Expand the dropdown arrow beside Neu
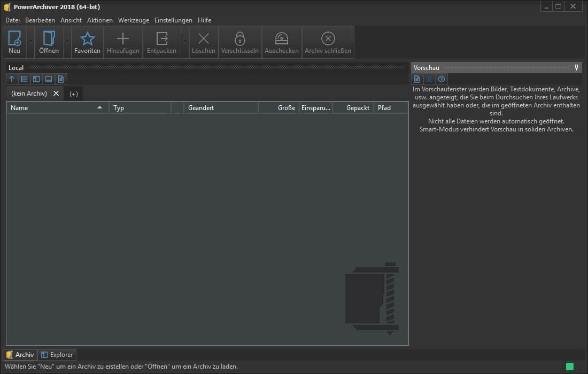This screenshot has width=588, height=374. click(x=30, y=42)
